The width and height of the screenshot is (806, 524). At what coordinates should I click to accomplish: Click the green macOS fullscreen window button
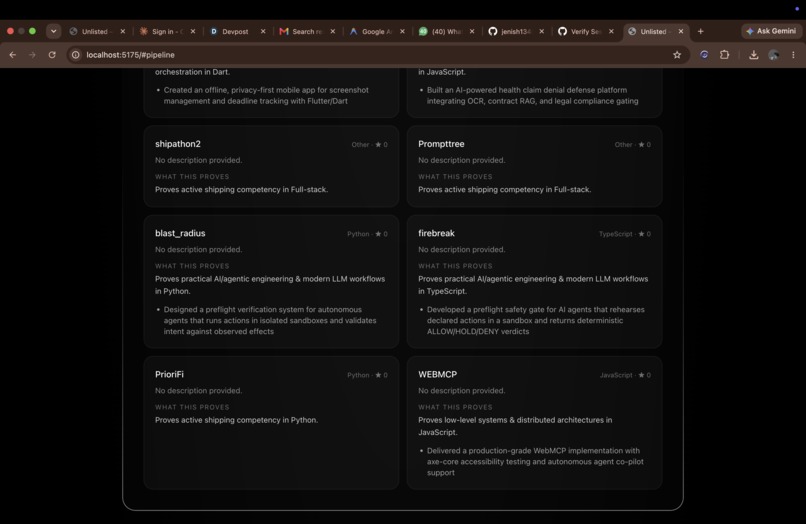click(x=32, y=31)
